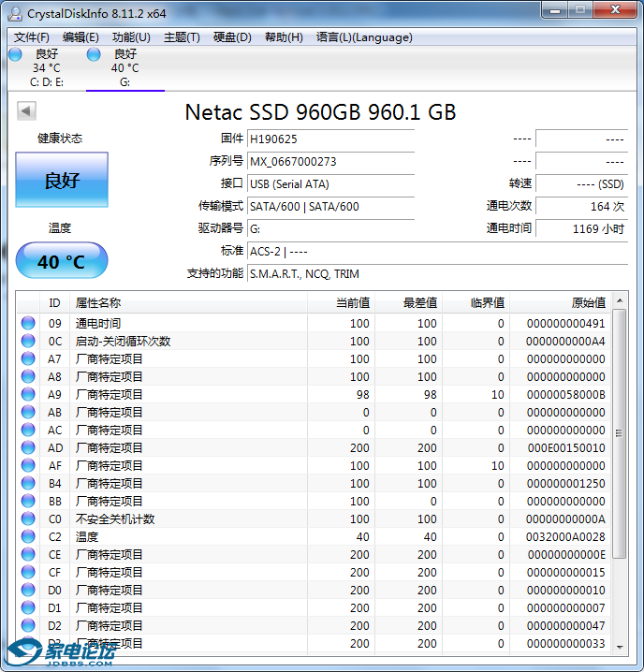
Task: Open the 帮助(H) menu
Action: click(x=284, y=37)
